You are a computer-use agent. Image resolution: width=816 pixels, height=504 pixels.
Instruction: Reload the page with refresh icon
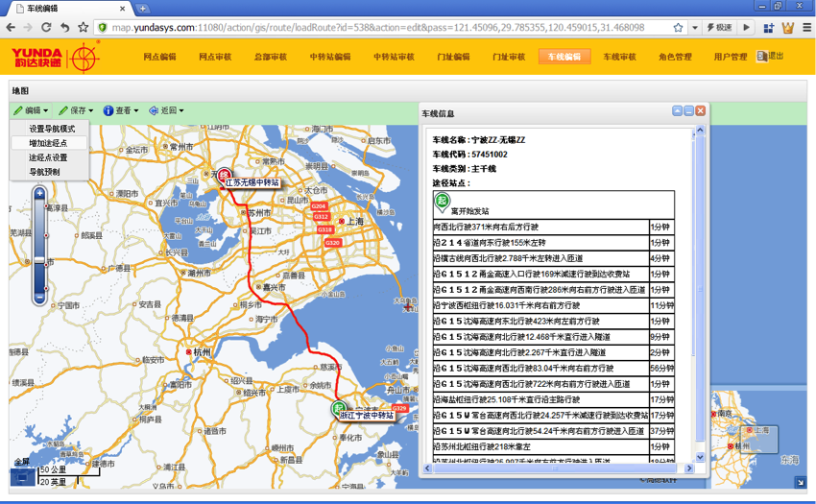coord(46,27)
